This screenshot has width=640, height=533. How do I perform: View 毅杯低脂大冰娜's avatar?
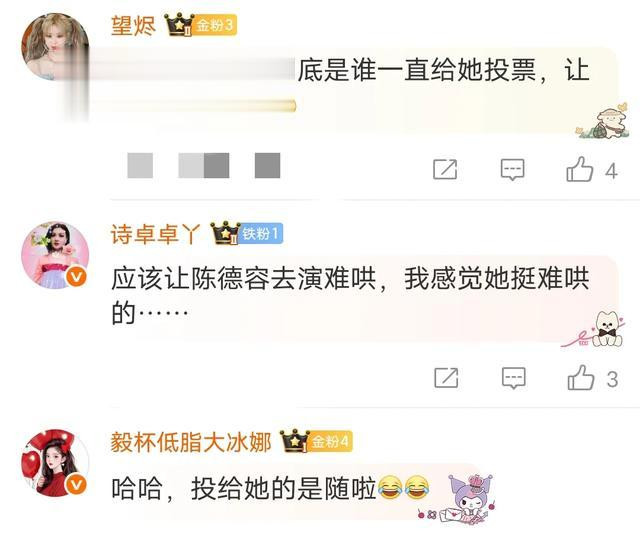(55, 463)
